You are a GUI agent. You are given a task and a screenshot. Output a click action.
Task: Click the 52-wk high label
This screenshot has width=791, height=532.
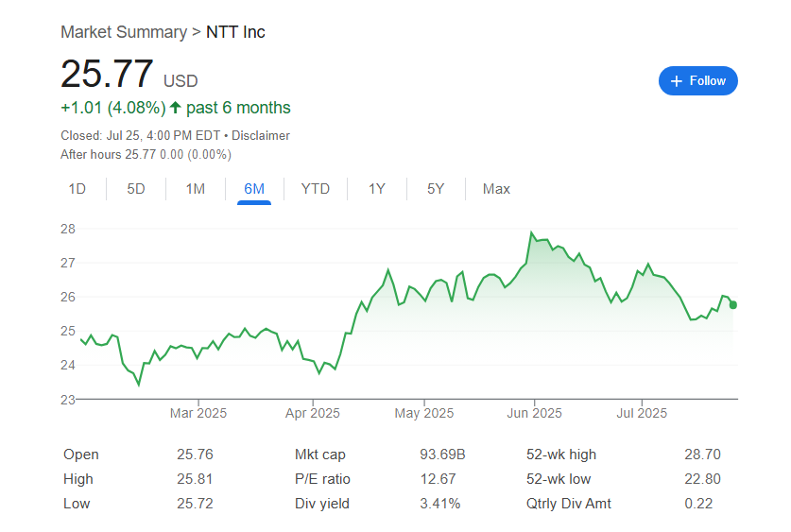coord(561,455)
